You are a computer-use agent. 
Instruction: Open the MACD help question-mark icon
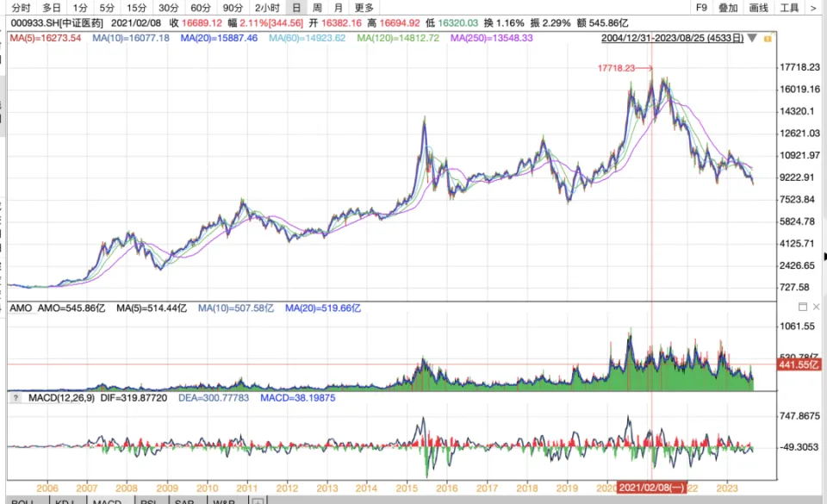tap(15, 398)
